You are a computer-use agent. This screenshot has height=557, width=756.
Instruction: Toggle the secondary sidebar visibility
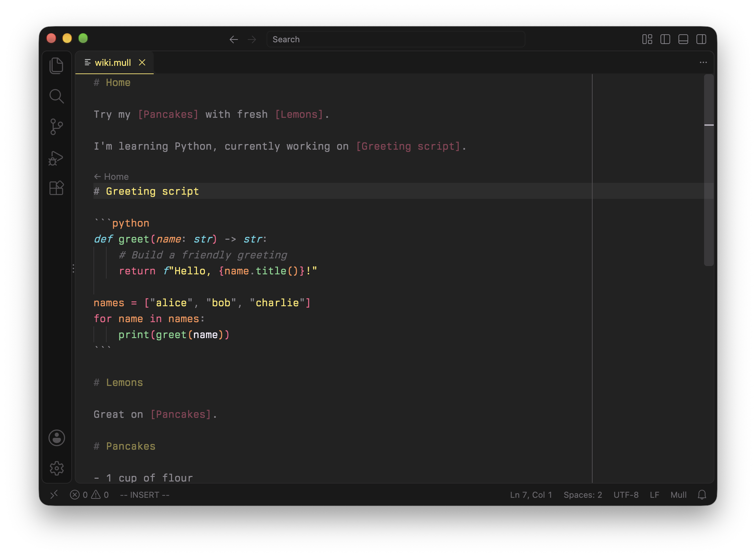pos(701,39)
